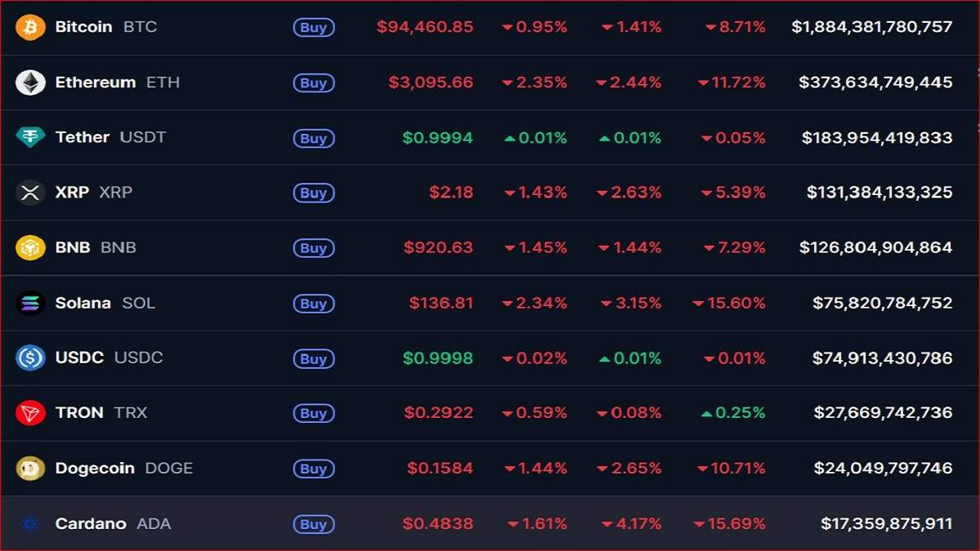980x551 pixels.
Task: Open the Cardano name link
Action: [90, 523]
